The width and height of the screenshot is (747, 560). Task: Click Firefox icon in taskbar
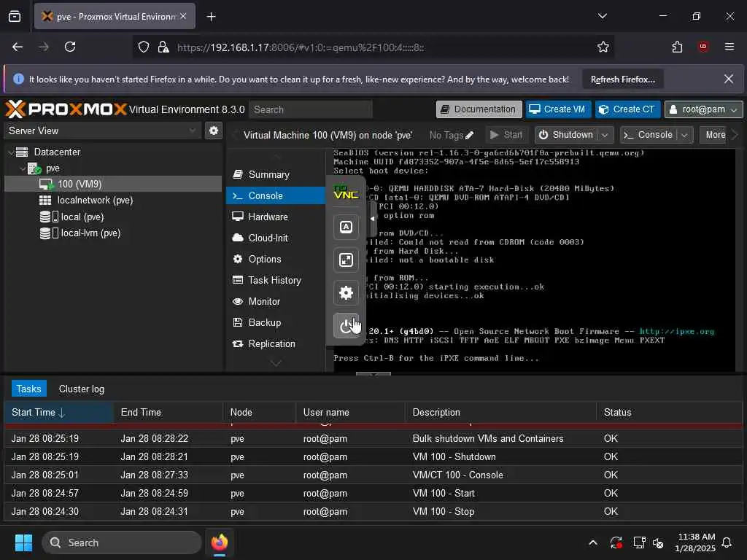click(x=219, y=542)
